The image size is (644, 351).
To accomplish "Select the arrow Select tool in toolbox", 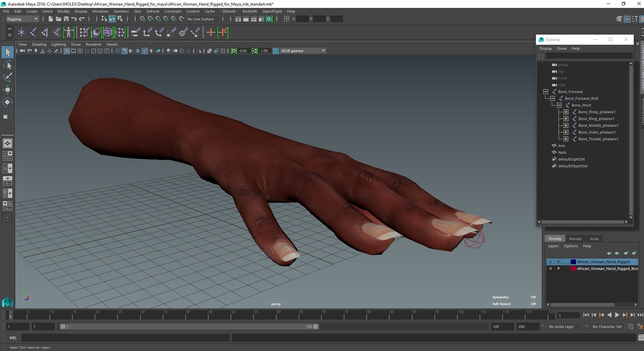I will pyautogui.click(x=8, y=52).
